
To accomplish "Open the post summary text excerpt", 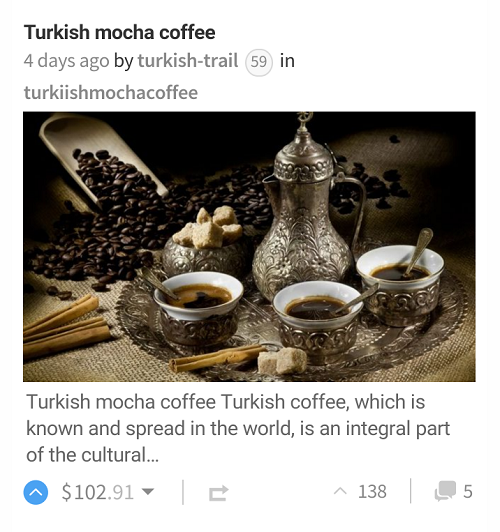I will pos(238,428).
